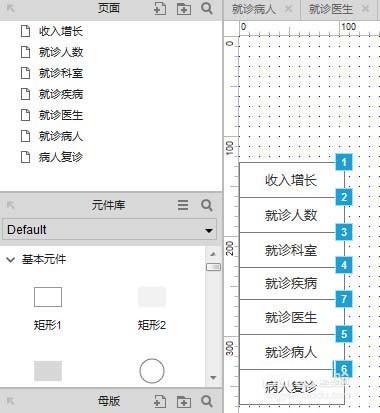Click the 收入增长 page file icon
The height and width of the screenshot is (413, 380).
coord(25,31)
